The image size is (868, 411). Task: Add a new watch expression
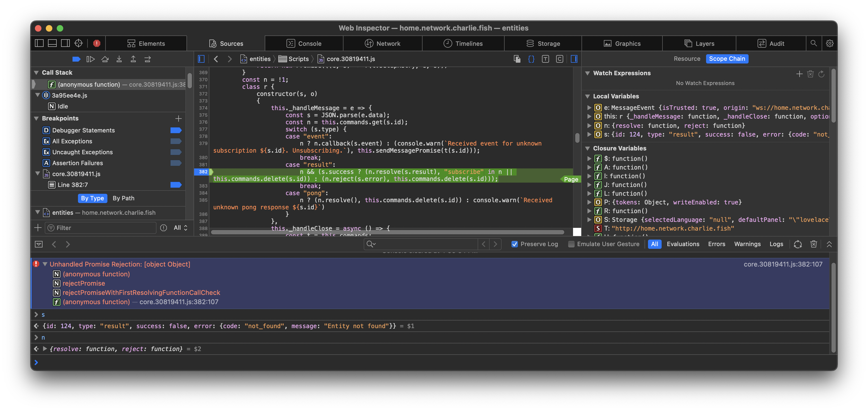799,74
